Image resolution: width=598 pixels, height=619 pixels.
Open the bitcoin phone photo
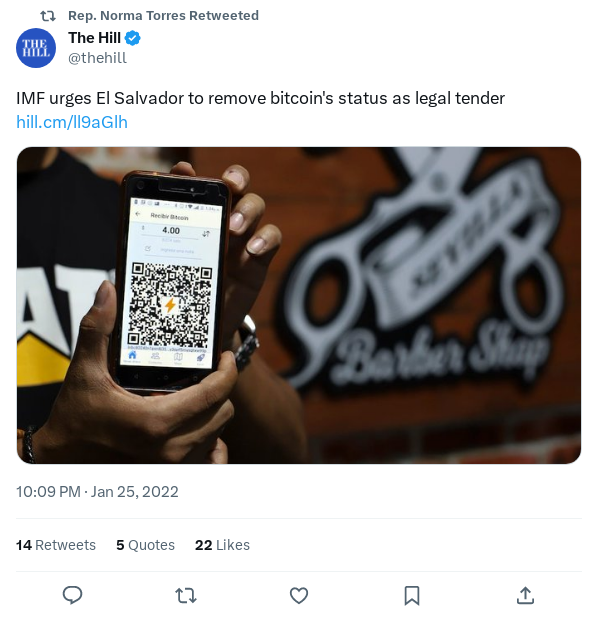pyautogui.click(x=299, y=305)
